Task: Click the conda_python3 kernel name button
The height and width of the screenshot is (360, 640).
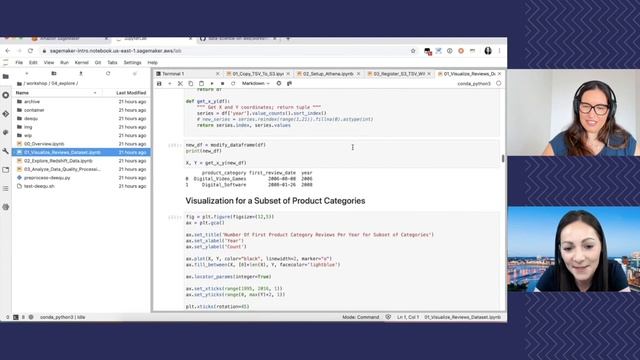Action: coord(473,84)
